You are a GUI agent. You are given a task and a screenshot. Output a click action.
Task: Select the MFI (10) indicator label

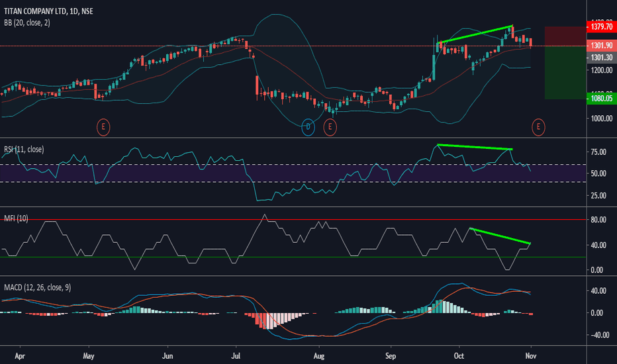coord(16,218)
